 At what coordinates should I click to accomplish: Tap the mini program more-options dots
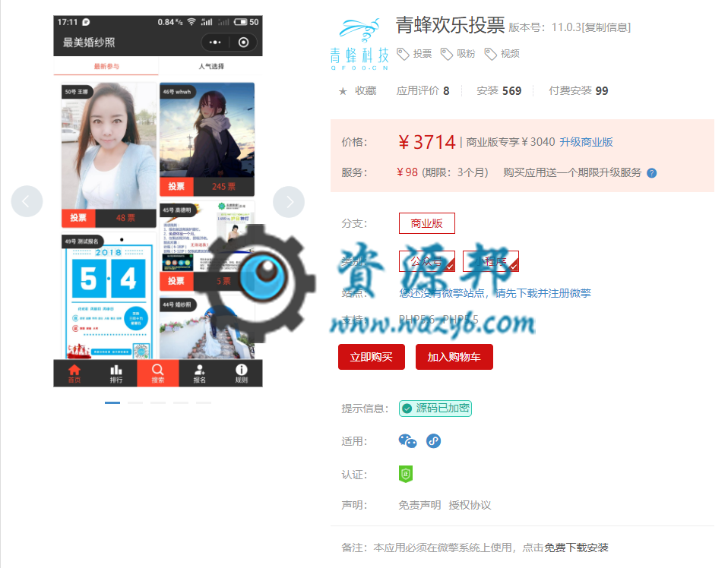point(215,43)
